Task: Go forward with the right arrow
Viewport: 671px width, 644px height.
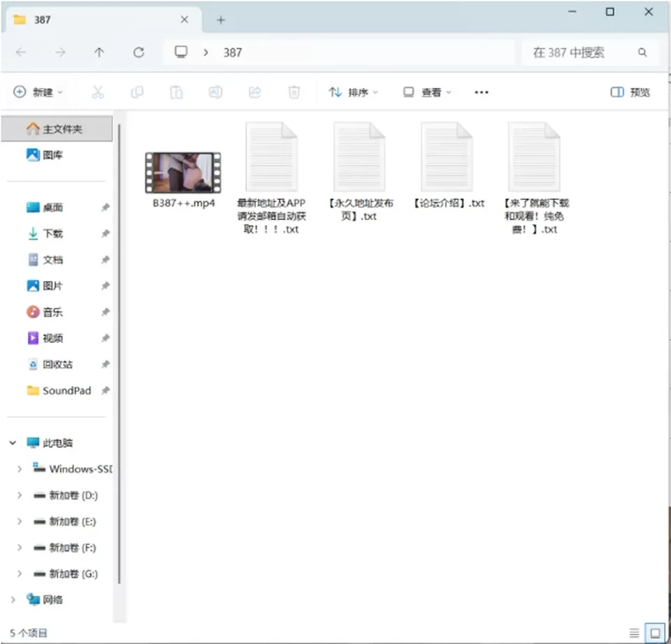Action: (60, 52)
